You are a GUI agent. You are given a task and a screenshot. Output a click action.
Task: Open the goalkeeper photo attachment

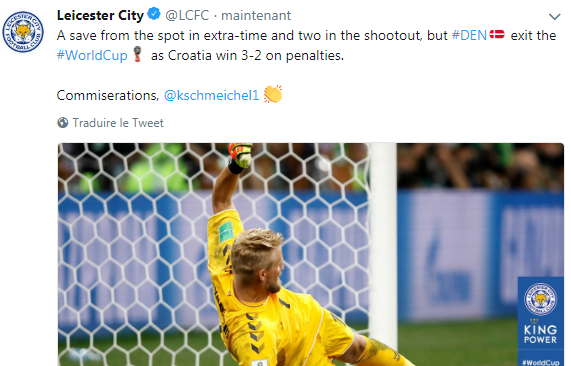(x=311, y=254)
